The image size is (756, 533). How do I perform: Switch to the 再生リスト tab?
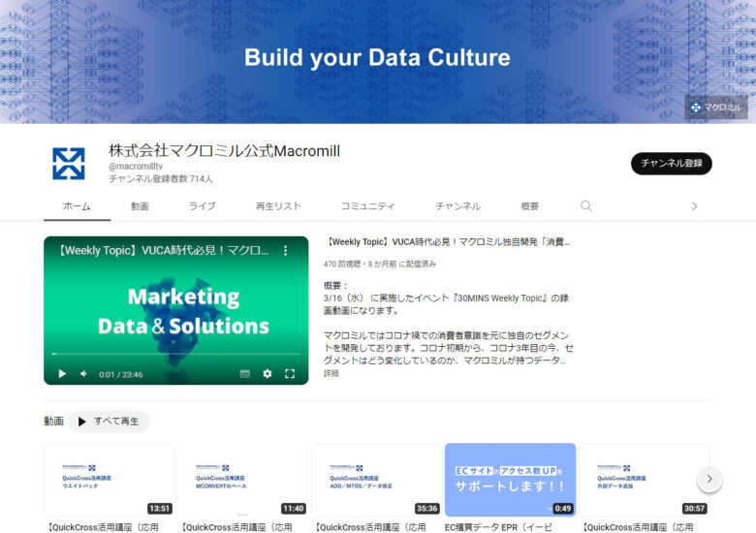tap(278, 206)
